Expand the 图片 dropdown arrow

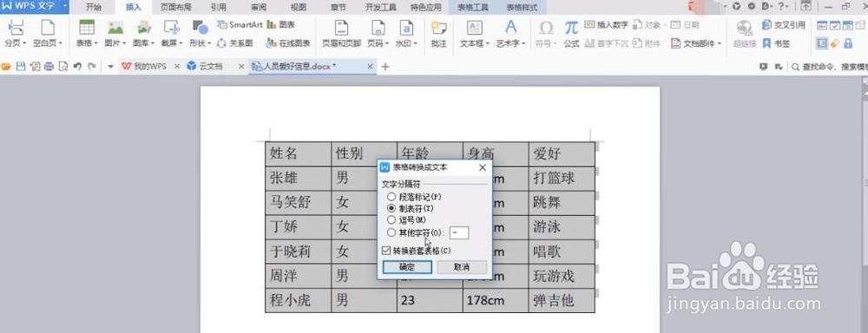coord(124,43)
